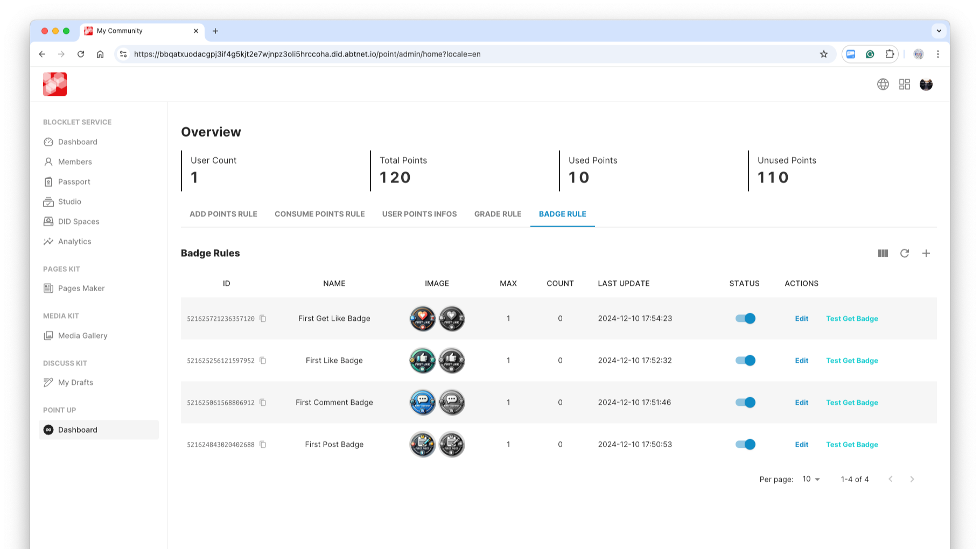Copy ID of First Post Badge
The width and height of the screenshot is (980, 549).
click(x=263, y=445)
